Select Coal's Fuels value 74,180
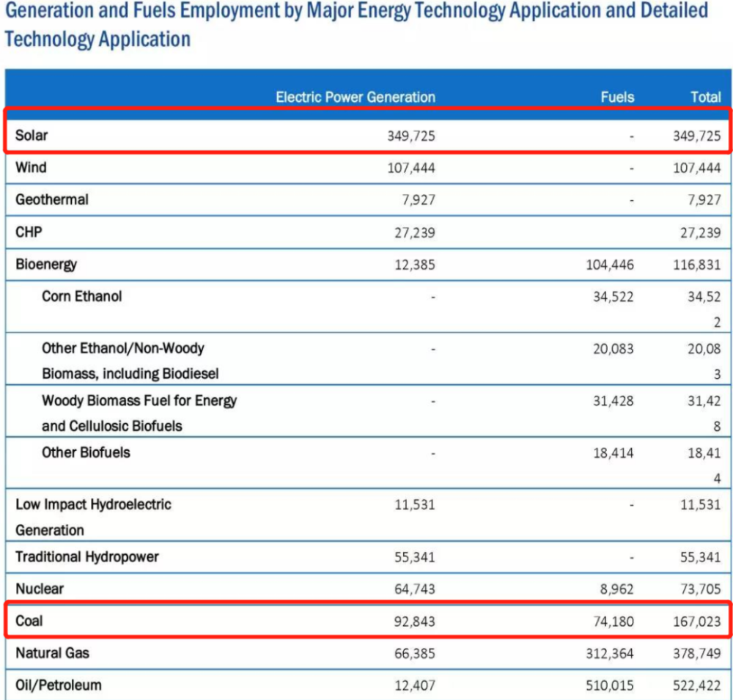 click(x=614, y=622)
